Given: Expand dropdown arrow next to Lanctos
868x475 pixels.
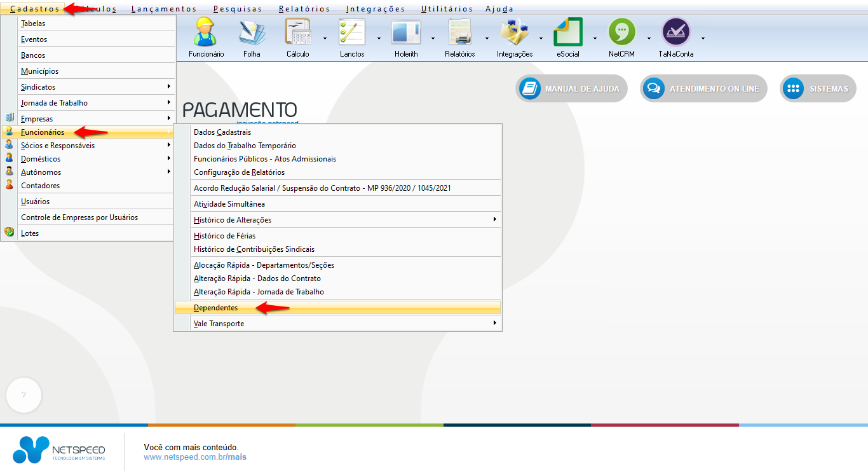Looking at the screenshot, I should [379, 38].
